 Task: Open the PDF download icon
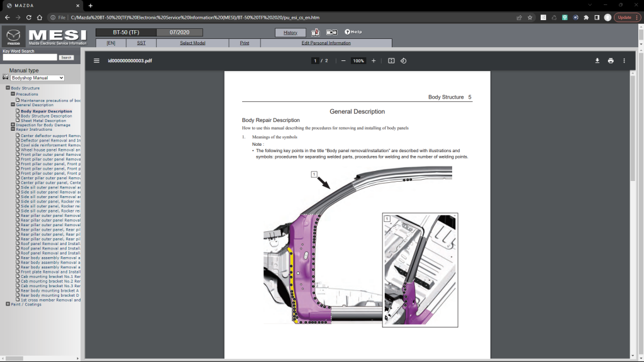[x=596, y=60]
